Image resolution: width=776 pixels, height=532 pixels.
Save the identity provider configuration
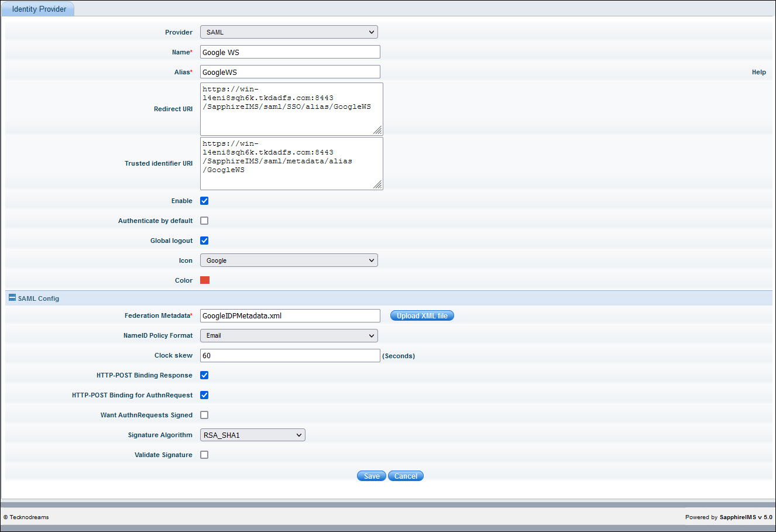point(371,475)
